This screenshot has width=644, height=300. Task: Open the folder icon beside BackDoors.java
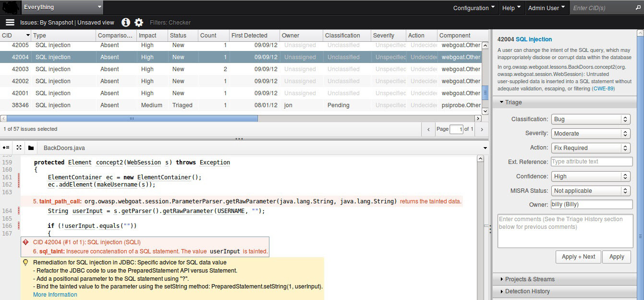pyautogui.click(x=31, y=148)
